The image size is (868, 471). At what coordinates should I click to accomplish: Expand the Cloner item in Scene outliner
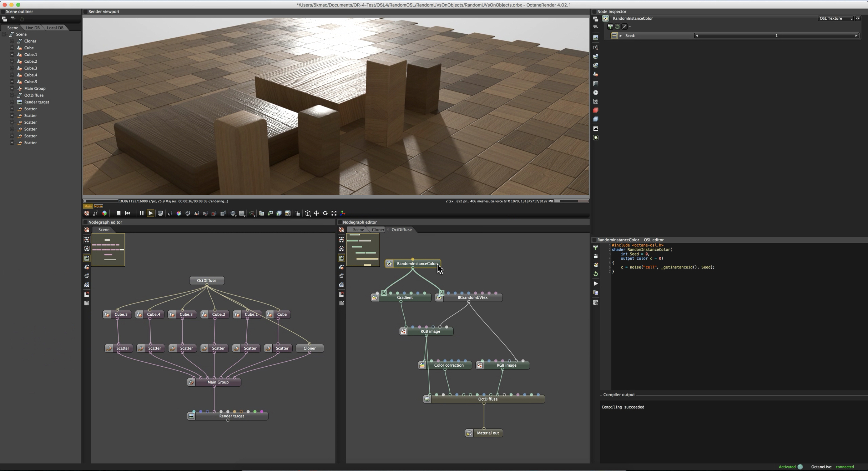point(12,41)
